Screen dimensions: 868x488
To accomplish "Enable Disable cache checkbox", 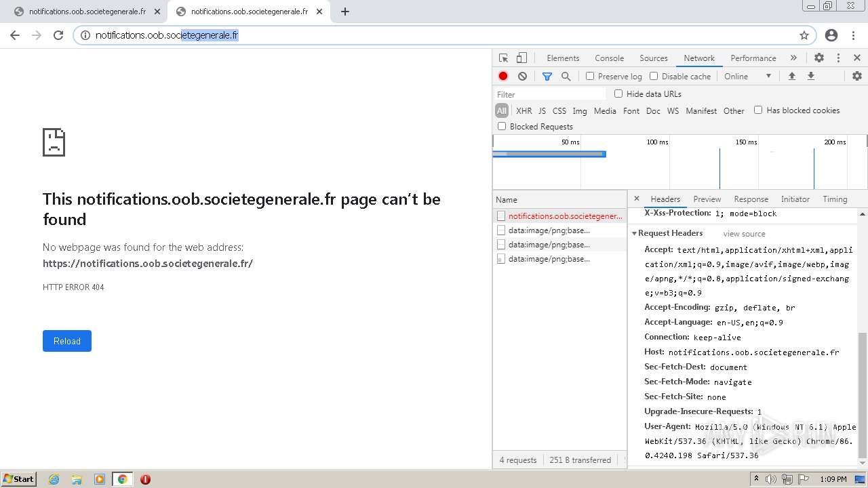I will 654,76.
